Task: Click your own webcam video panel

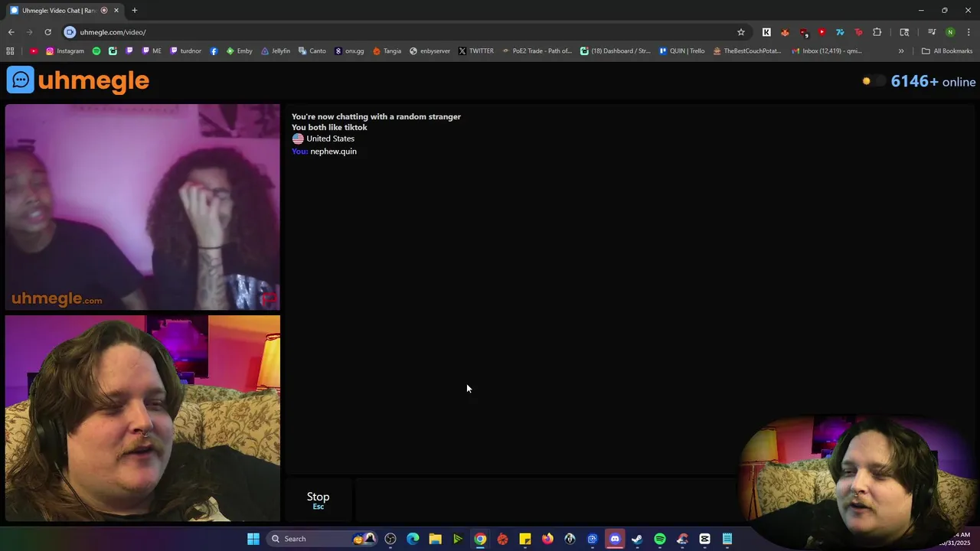Action: coord(142,418)
